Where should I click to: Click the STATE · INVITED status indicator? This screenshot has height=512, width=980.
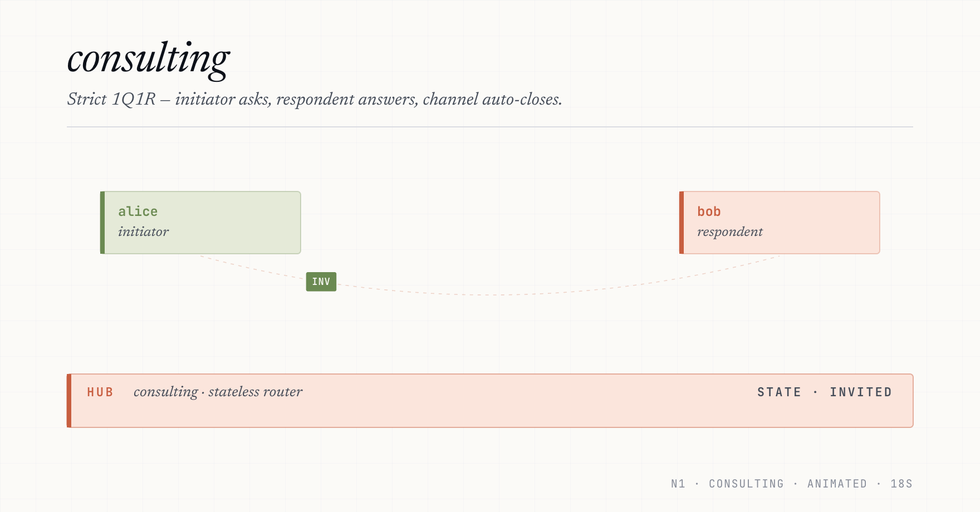click(824, 392)
